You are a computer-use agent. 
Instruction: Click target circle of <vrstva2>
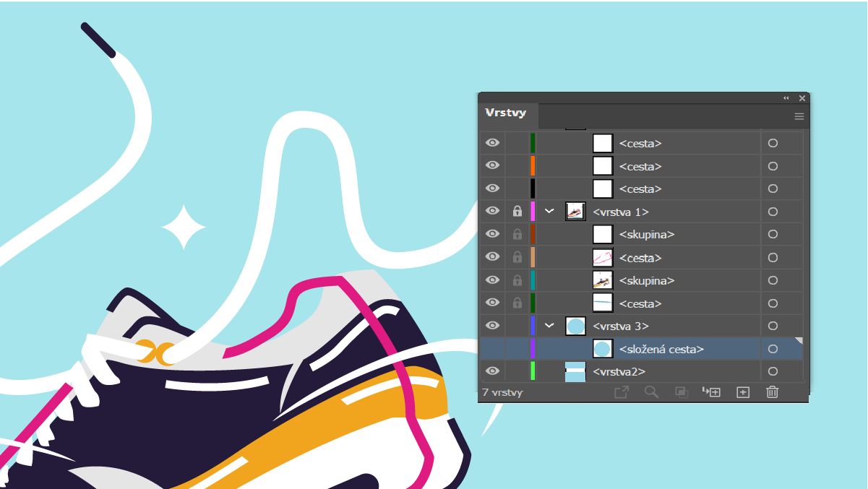pyautogui.click(x=773, y=371)
